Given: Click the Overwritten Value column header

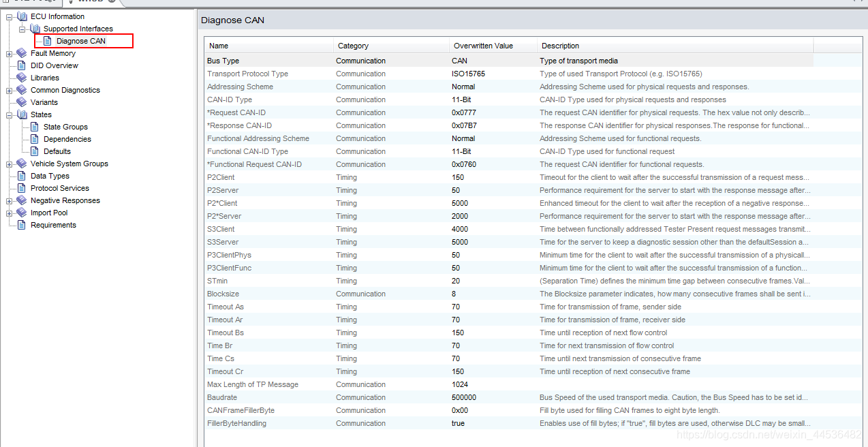Looking at the screenshot, I should click(493, 46).
